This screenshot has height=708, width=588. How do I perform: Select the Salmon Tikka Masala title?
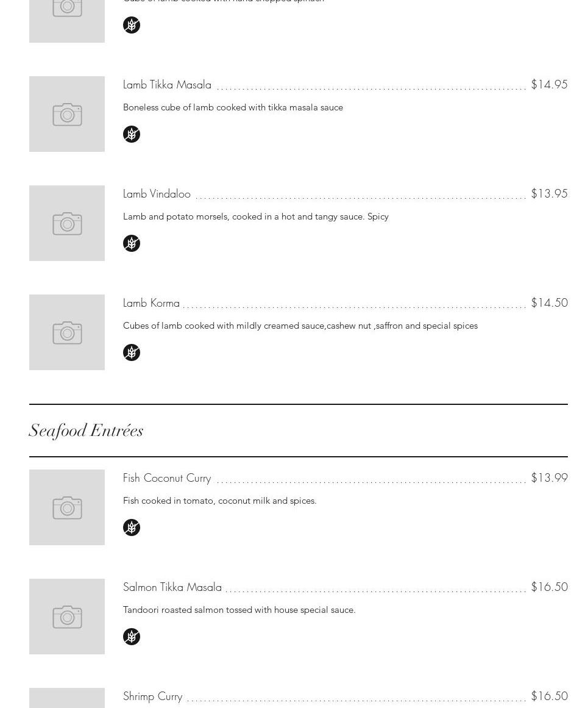(x=172, y=587)
